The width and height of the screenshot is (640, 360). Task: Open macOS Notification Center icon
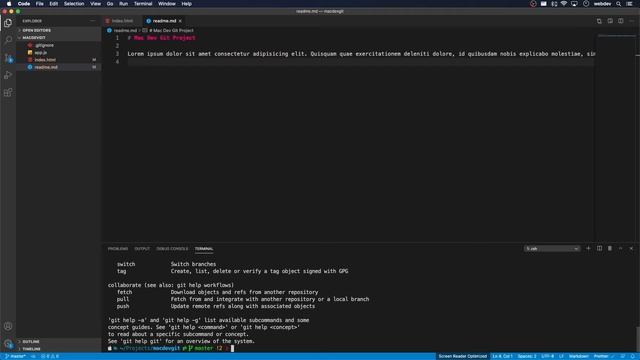629,4
